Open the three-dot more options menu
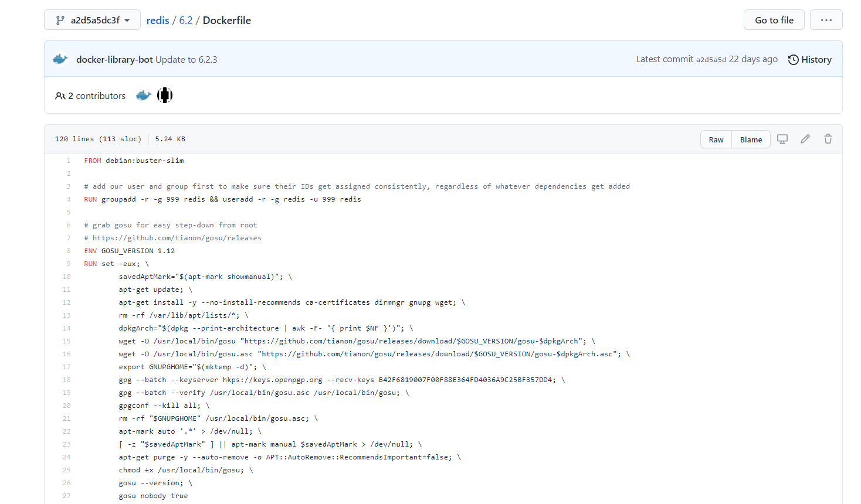Image resolution: width=861 pixels, height=504 pixels. click(x=826, y=20)
